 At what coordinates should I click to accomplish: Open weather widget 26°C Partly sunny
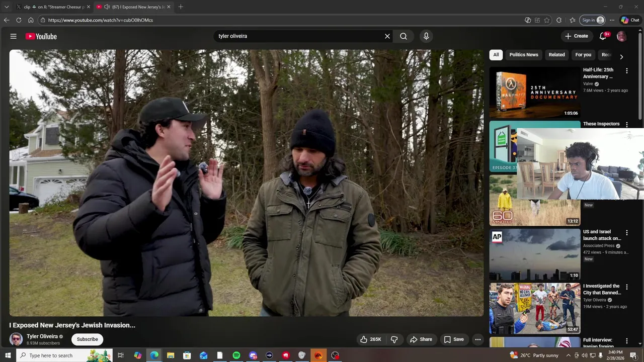coord(534,355)
